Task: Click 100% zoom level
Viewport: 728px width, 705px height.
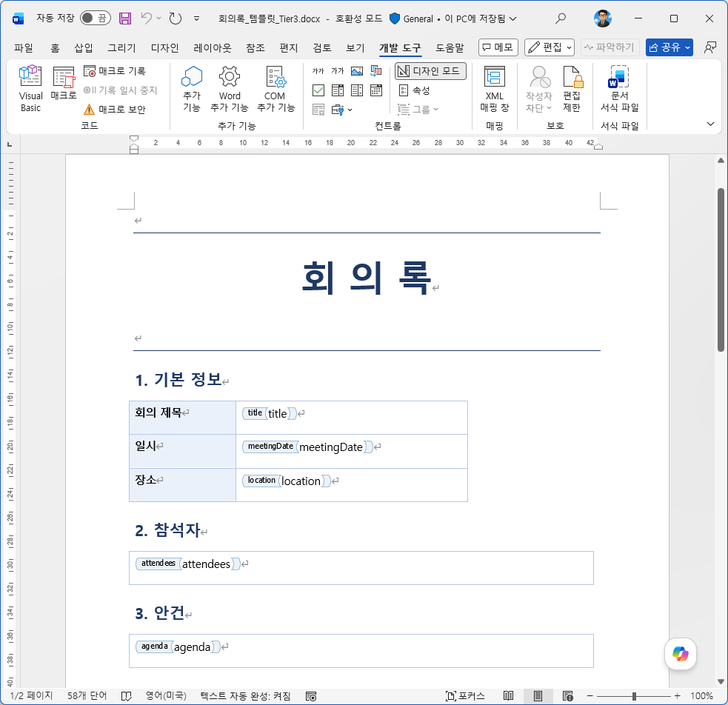Action: coord(701,695)
